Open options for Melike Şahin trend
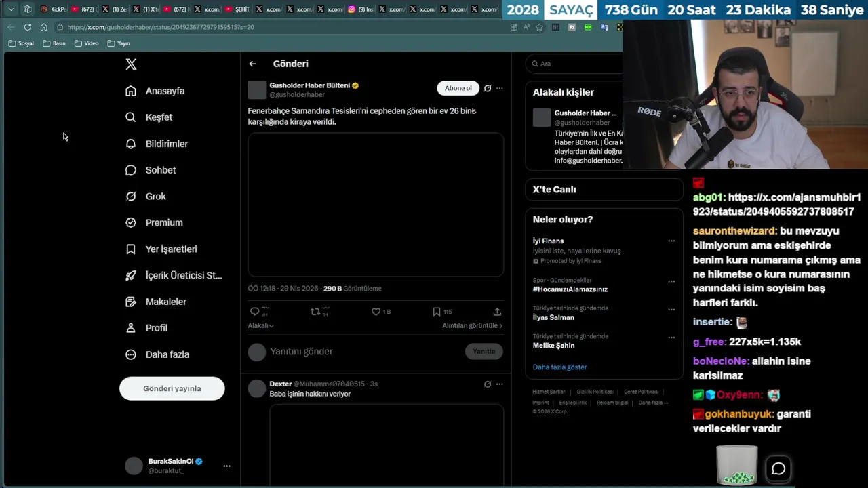This screenshot has height=488, width=868. click(671, 337)
